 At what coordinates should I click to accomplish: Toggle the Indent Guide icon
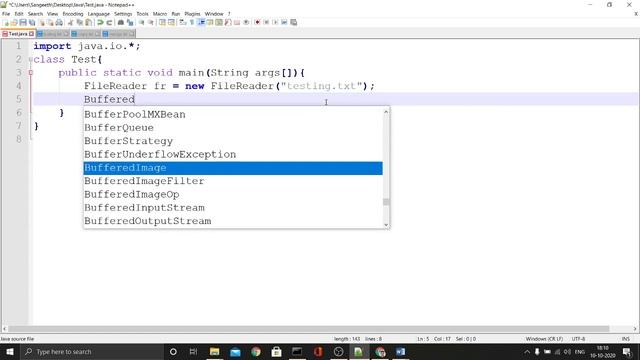[x=201, y=22]
